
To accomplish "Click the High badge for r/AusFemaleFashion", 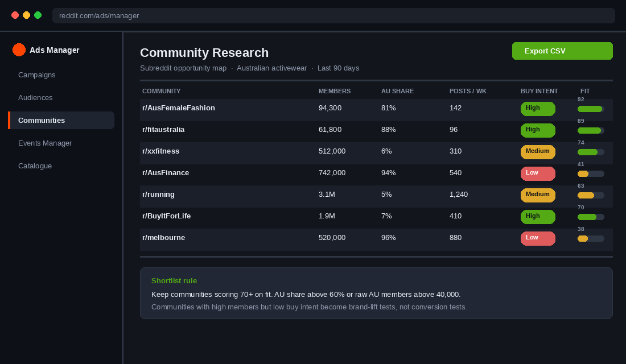I will (538, 109).
